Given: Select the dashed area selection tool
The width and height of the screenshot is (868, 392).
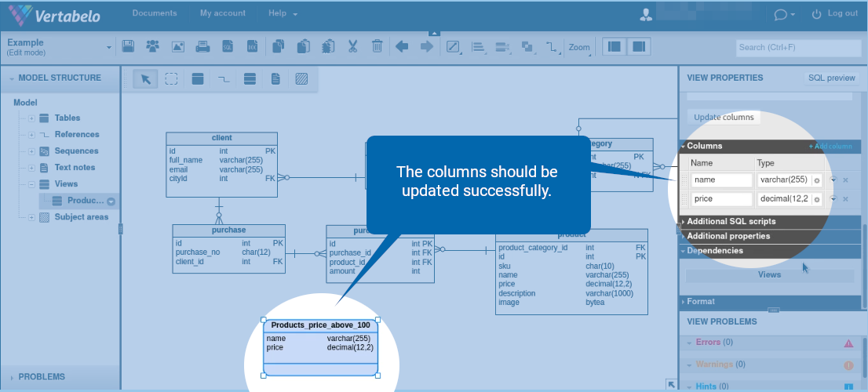Looking at the screenshot, I should 172,79.
